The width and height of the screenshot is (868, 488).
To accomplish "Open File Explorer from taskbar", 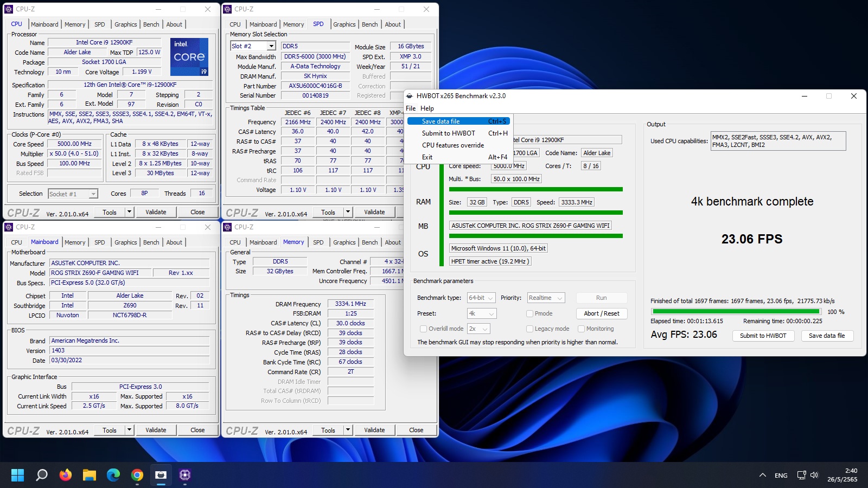I will pyautogui.click(x=90, y=475).
